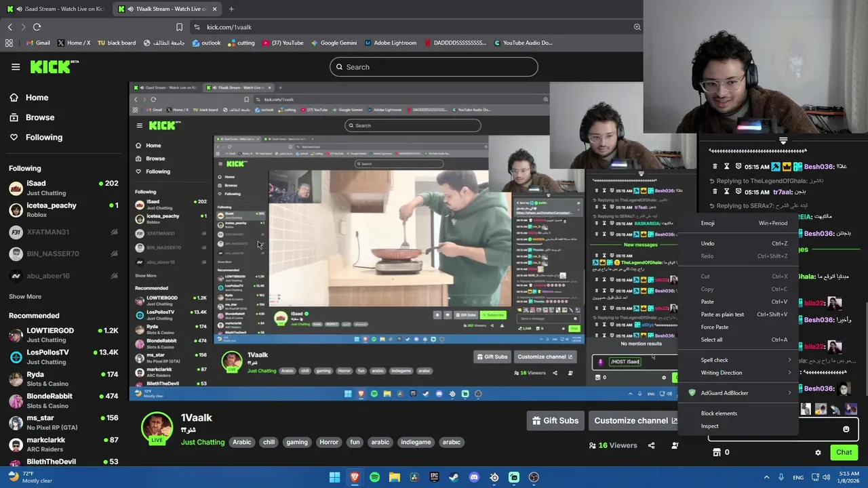
Task: Open the (37) YouTube bookmark
Action: pyautogui.click(x=282, y=43)
